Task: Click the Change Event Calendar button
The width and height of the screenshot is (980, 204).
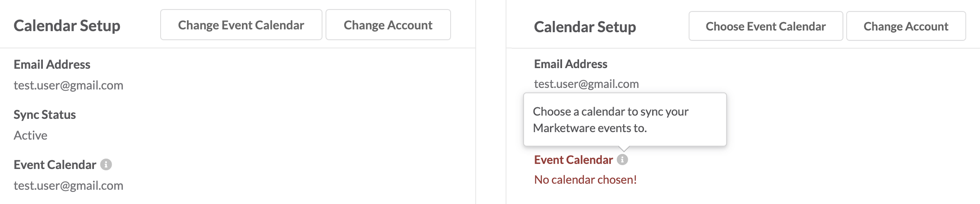Action: [241, 25]
